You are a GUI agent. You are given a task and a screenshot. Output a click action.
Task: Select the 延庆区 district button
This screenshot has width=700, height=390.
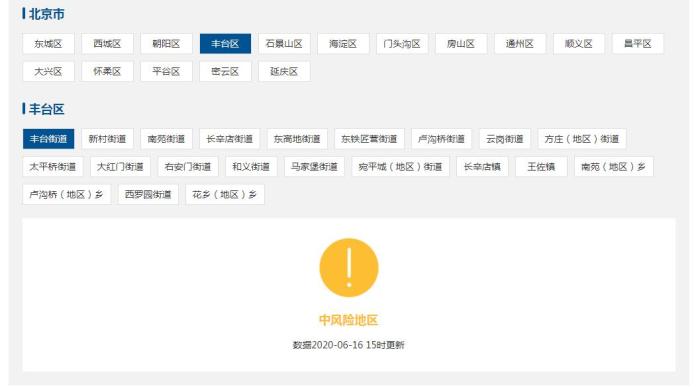click(284, 71)
